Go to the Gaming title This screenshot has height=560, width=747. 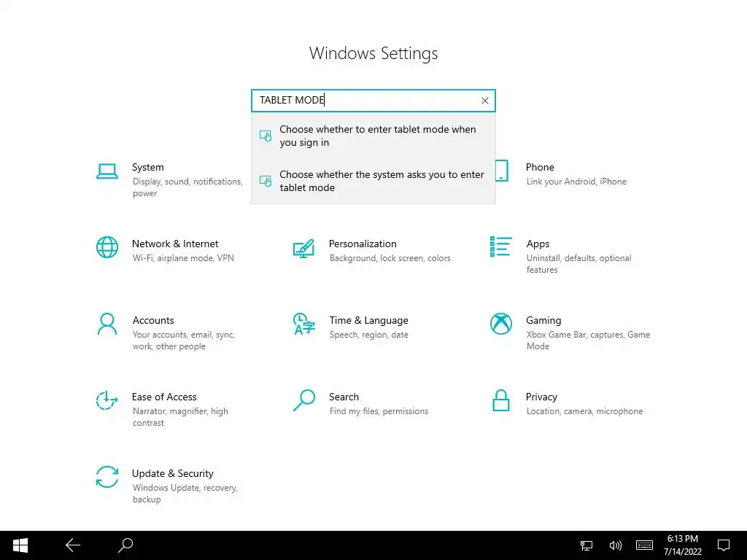543,321
